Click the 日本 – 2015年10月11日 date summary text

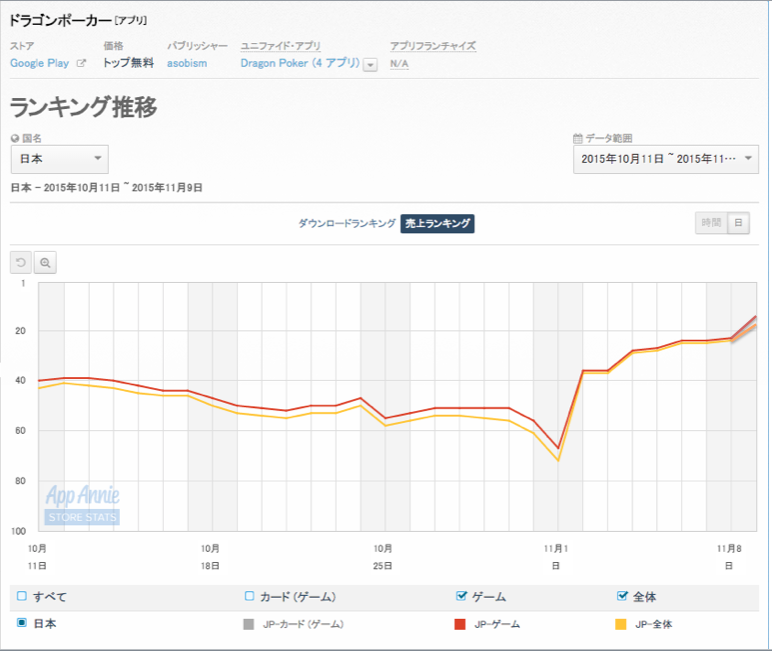tap(106, 188)
